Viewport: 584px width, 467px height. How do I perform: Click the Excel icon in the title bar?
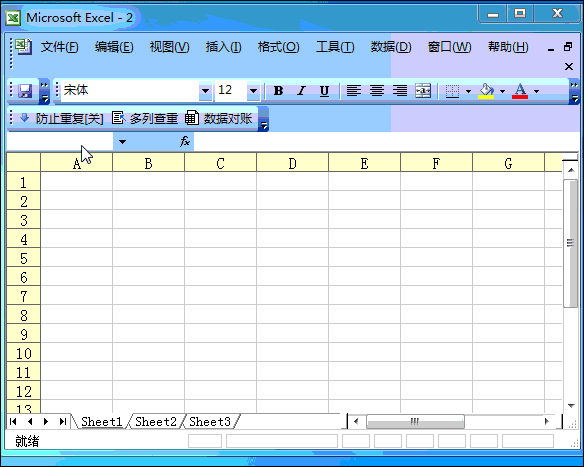(13, 18)
